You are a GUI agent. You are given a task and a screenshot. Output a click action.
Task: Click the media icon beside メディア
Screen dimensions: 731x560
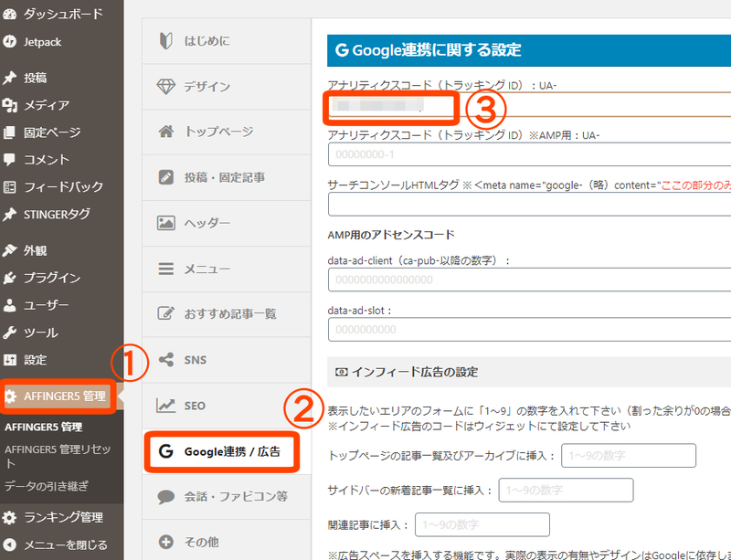(9, 105)
